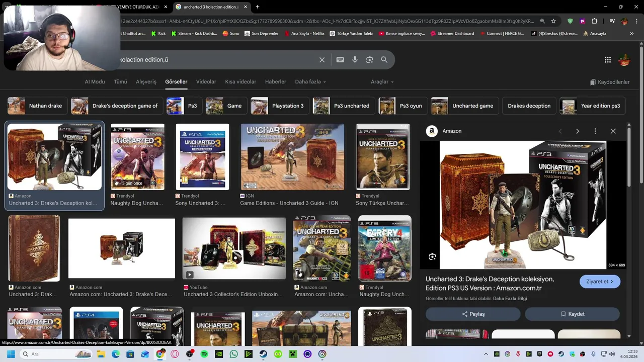Close the Amazon image preview panel
644x362 pixels.
point(613,131)
